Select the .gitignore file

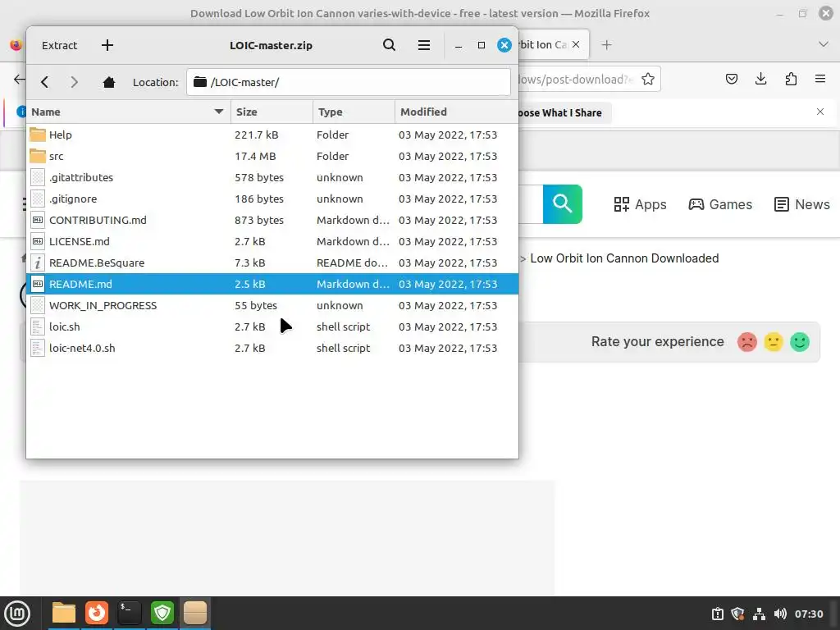click(272, 199)
